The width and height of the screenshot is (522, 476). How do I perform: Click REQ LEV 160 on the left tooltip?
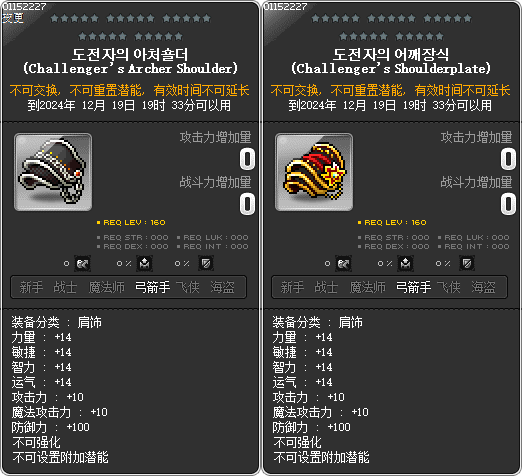(x=131, y=222)
